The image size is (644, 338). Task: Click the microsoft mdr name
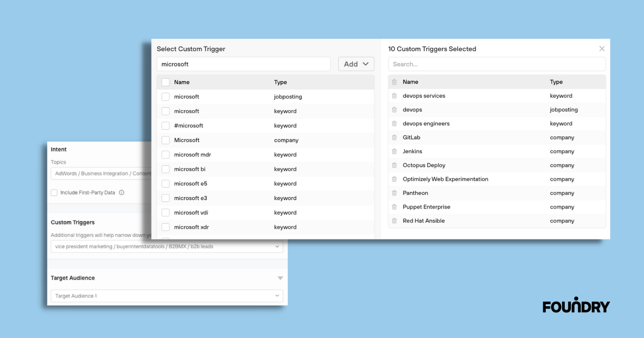[x=192, y=155]
